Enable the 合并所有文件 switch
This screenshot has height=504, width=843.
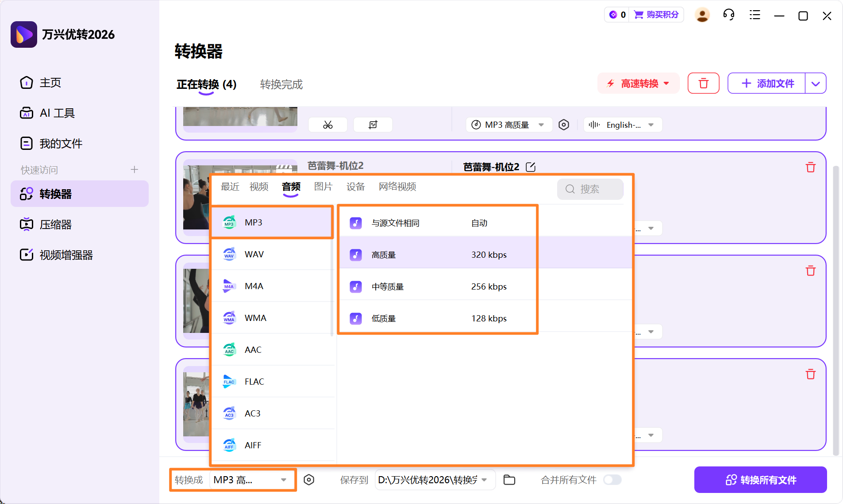point(613,479)
